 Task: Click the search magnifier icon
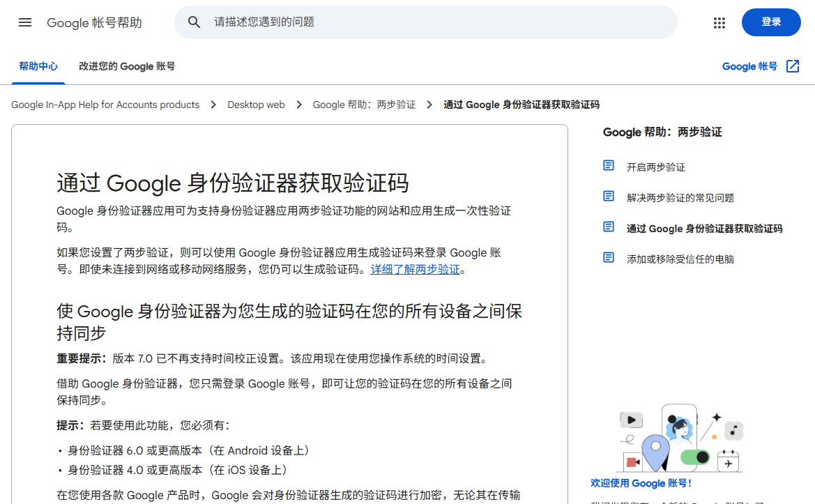pyautogui.click(x=194, y=22)
